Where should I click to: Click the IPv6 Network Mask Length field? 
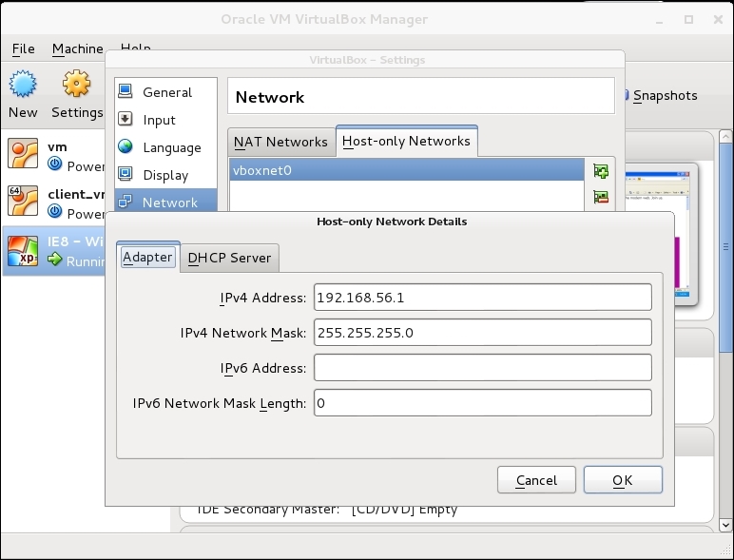[x=483, y=403]
